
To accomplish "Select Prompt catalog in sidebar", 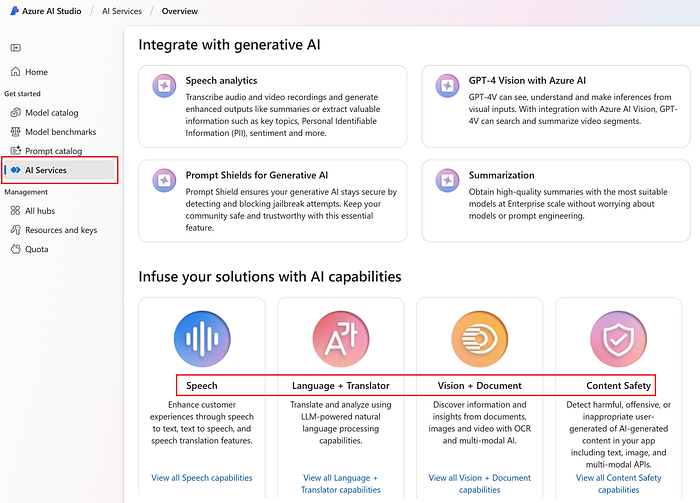I will (53, 151).
